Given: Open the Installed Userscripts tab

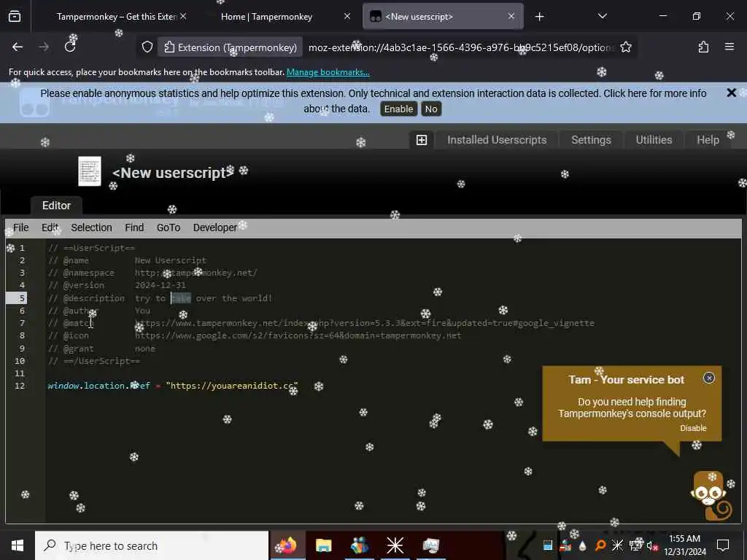Looking at the screenshot, I should tap(497, 140).
